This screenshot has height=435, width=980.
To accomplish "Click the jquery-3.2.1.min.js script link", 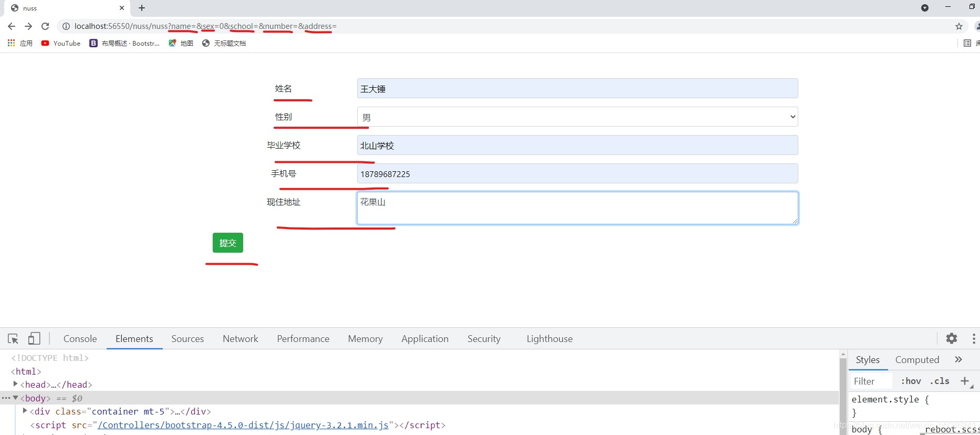I will pyautogui.click(x=243, y=425).
